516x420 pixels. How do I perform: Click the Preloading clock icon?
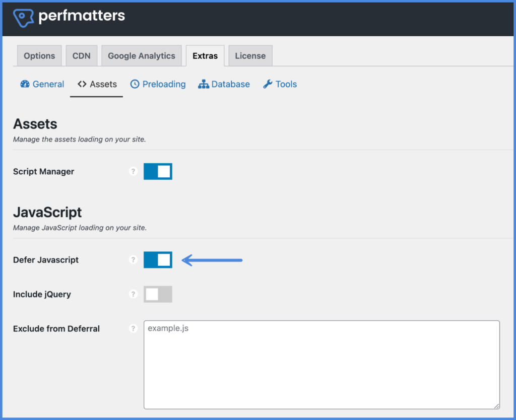135,84
